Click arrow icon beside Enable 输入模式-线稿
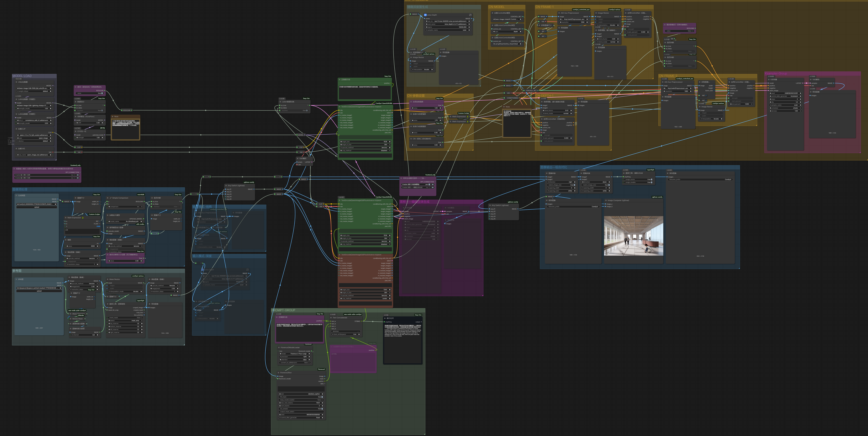This screenshot has width=868, height=436. [78, 175]
